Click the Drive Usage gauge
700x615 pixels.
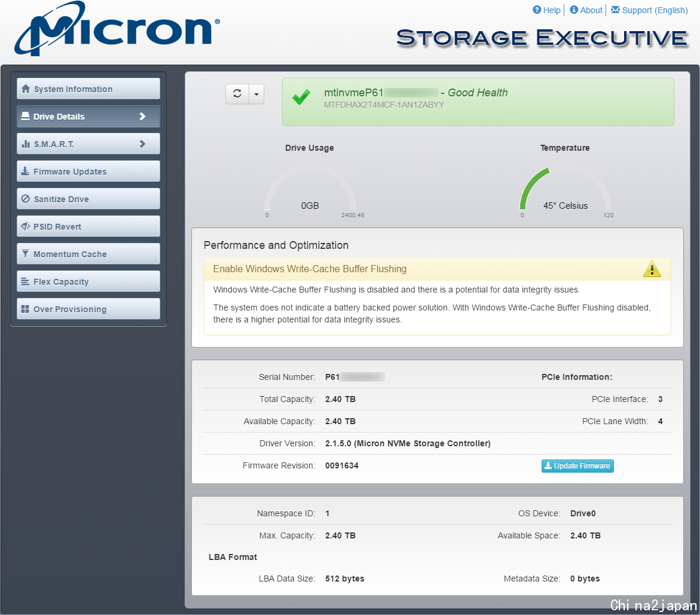point(310,188)
